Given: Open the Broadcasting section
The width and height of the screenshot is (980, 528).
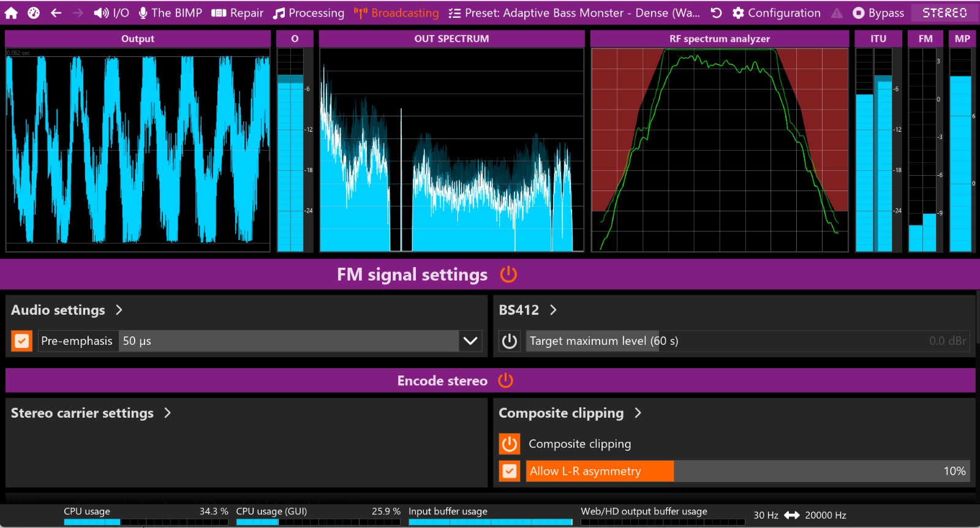Looking at the screenshot, I should 396,13.
